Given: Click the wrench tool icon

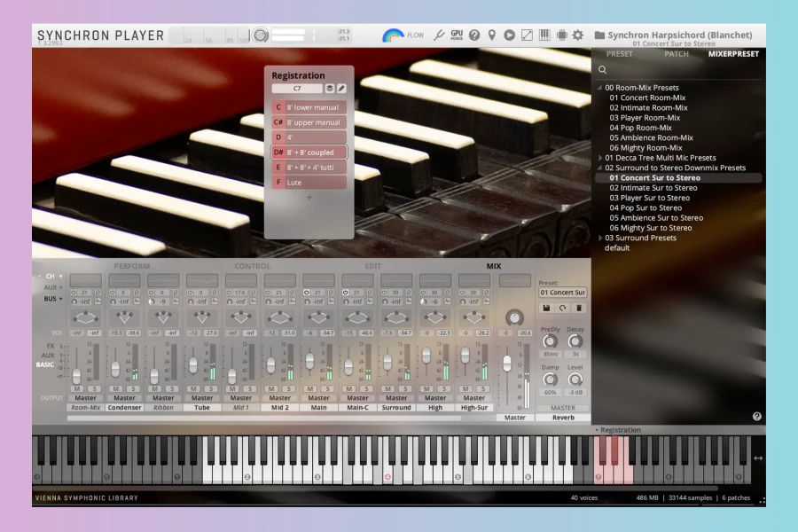Looking at the screenshot, I should (x=439, y=35).
